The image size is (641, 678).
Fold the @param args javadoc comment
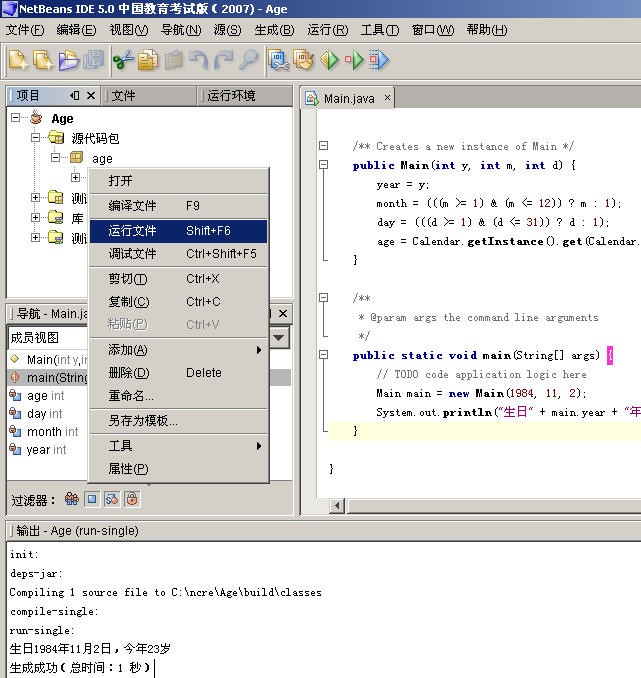click(324, 297)
